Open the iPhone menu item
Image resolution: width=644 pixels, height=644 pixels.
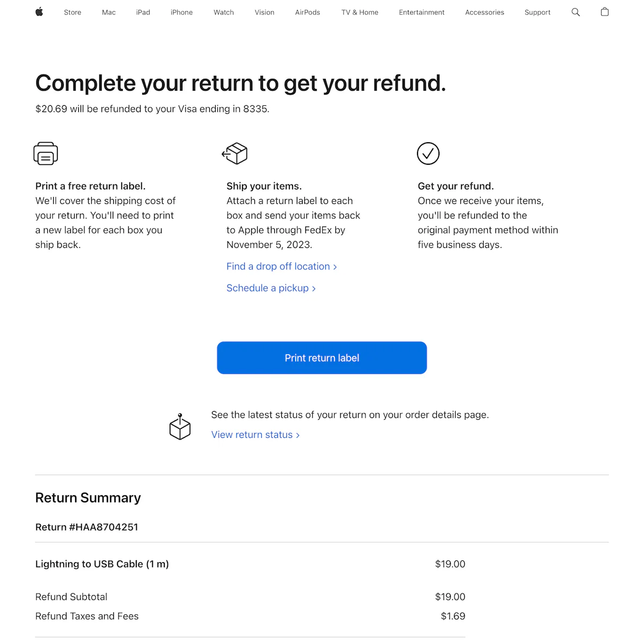(181, 12)
